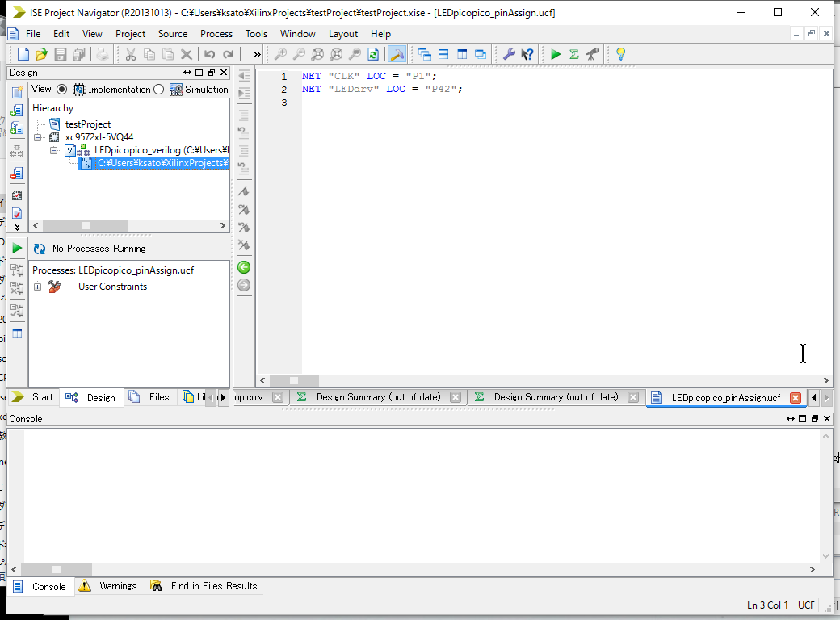Click the console horizontal scrollbar thumb
Viewport: 840px width, 620px height.
pos(57,570)
